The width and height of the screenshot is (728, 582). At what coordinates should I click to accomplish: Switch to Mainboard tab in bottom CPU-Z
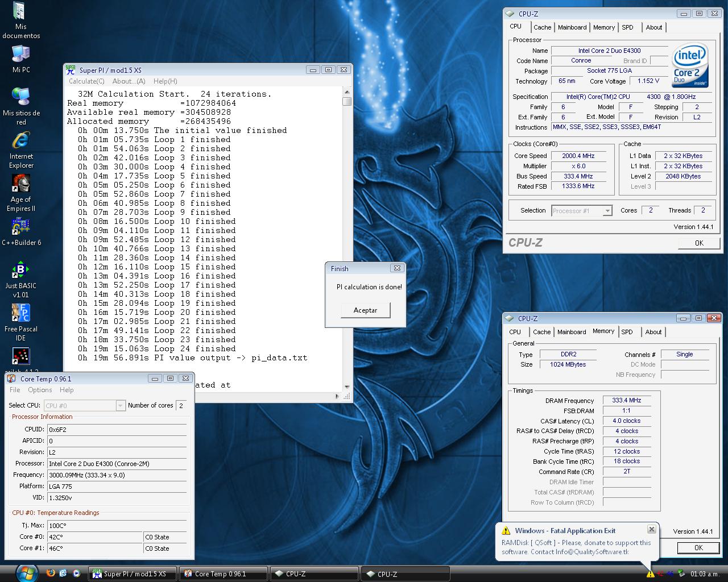coord(572,332)
